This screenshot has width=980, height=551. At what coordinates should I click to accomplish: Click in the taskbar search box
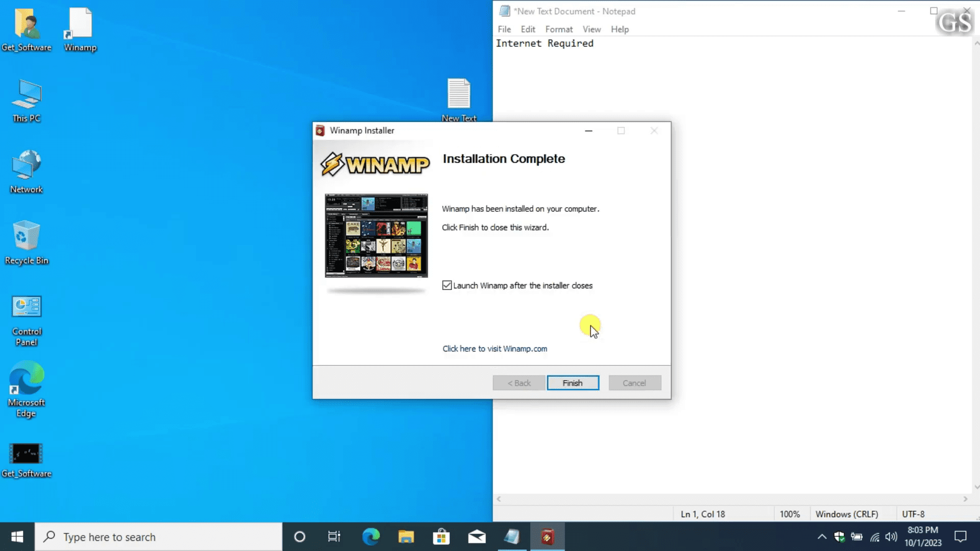[158, 537]
